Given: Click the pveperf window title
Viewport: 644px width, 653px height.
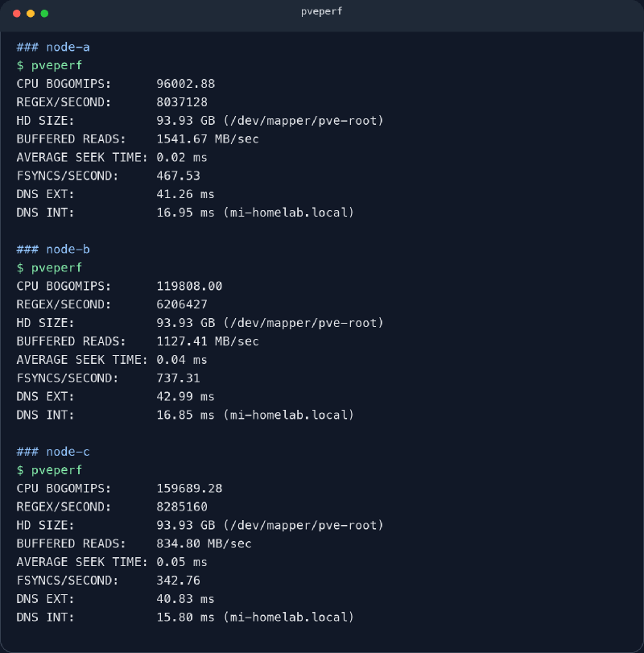Looking at the screenshot, I should click(321, 11).
